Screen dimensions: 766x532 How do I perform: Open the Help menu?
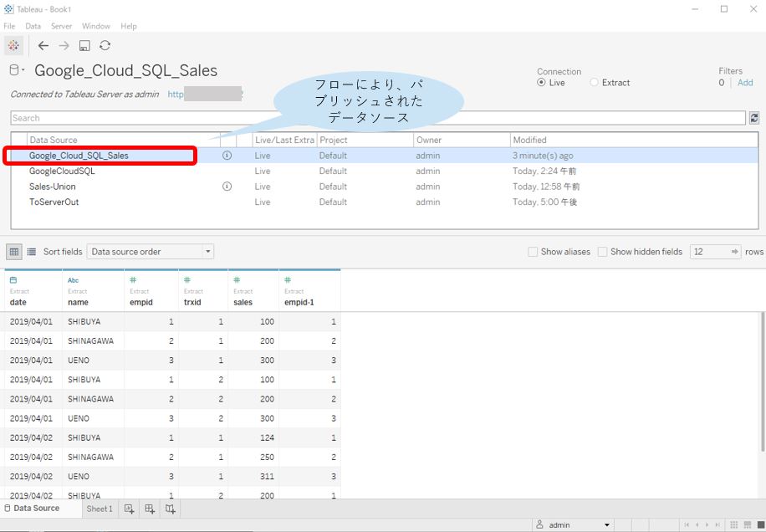click(129, 27)
